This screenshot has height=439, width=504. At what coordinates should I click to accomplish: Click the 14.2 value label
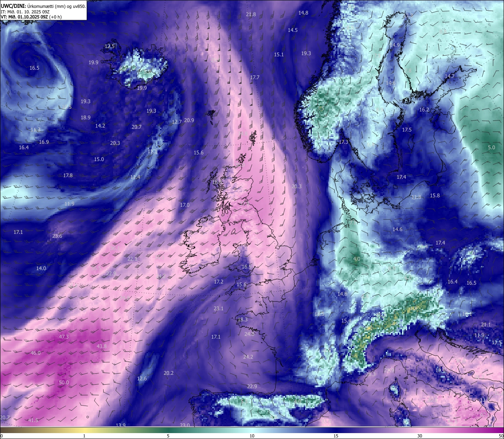pyautogui.click(x=100, y=126)
